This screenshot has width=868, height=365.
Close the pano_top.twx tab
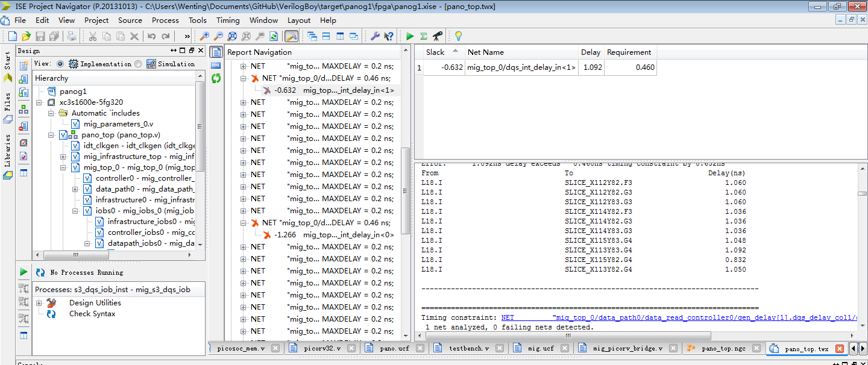tap(839, 348)
